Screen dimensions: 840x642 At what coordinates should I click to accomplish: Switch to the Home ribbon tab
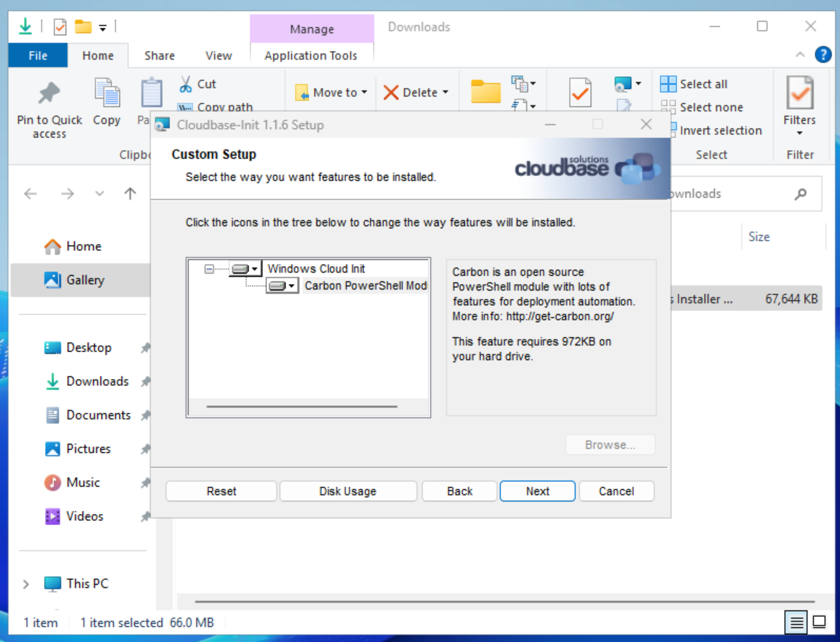[98, 56]
